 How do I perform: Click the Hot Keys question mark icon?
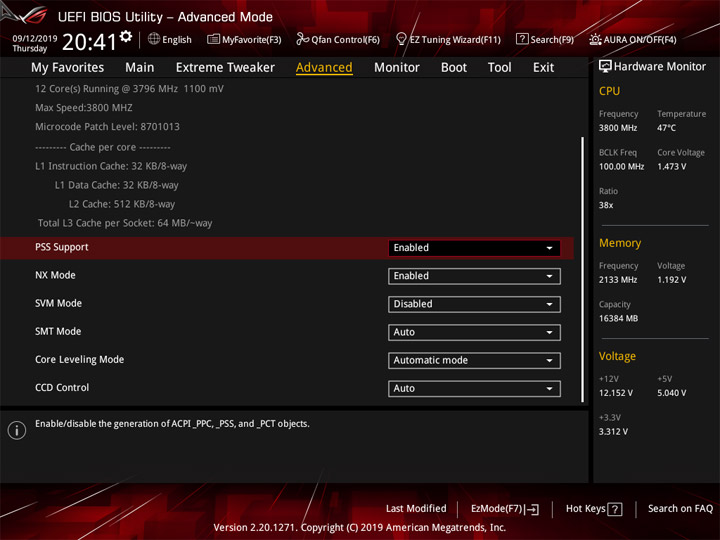(615, 509)
